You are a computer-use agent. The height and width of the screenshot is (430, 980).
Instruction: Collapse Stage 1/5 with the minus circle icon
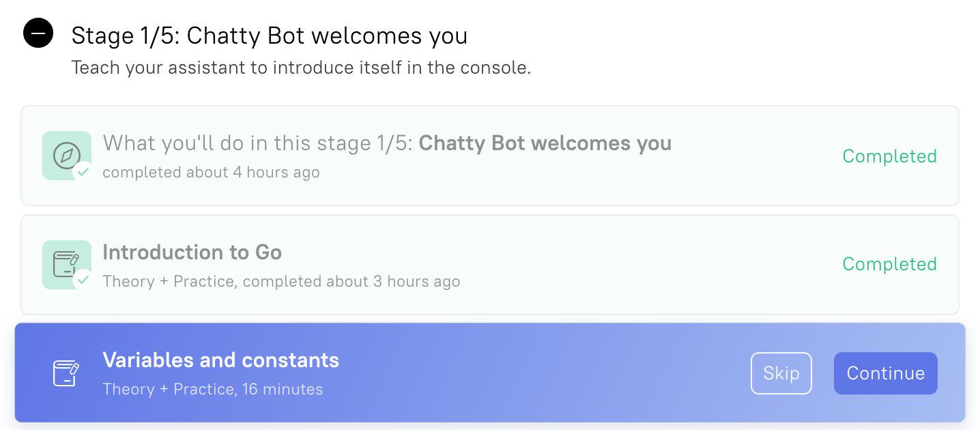38,33
